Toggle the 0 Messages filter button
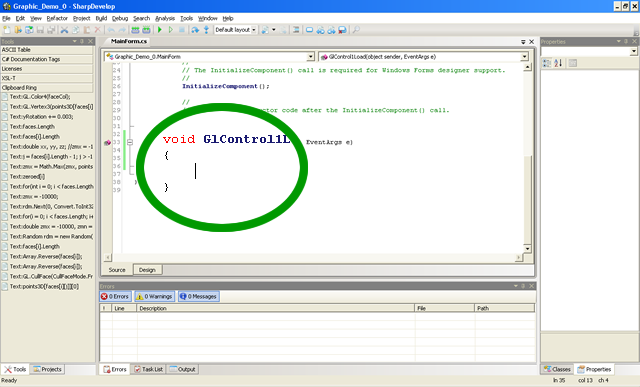Screen dimensions: 640x387 [198, 296]
